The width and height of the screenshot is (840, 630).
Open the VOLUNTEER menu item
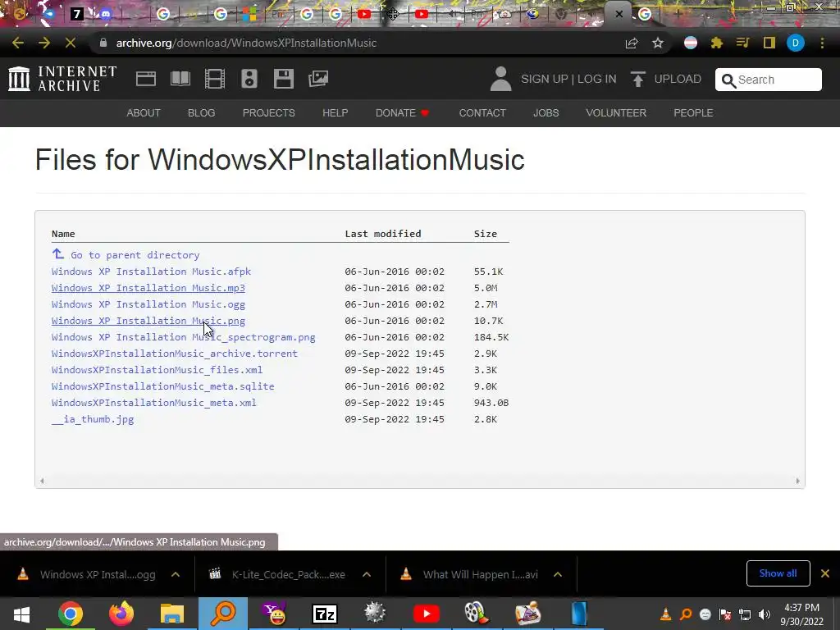click(616, 113)
